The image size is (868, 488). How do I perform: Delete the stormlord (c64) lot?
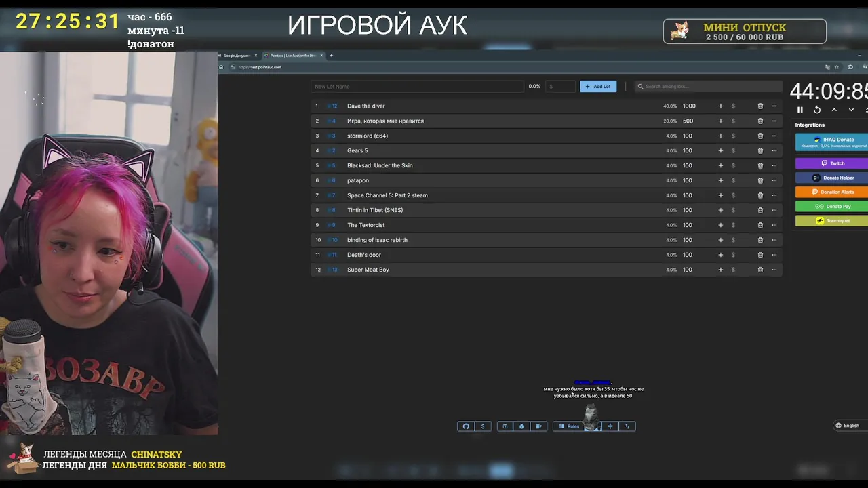[760, 136]
